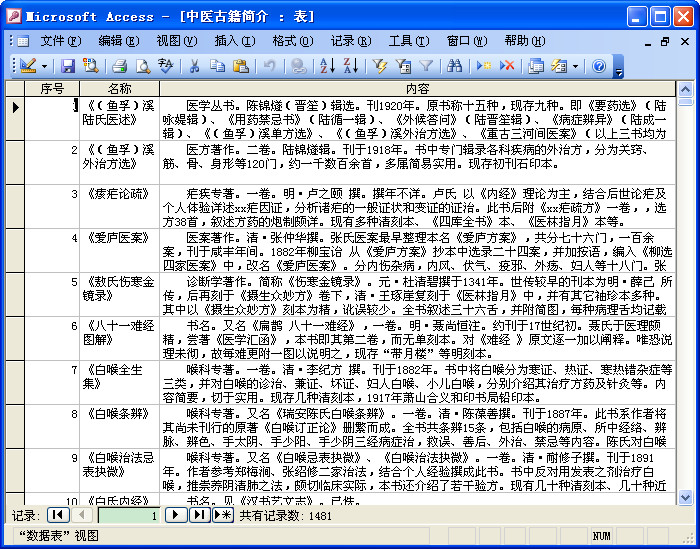This screenshot has height=549, width=700.
Task: Go to last record navigation button
Action: (200, 515)
